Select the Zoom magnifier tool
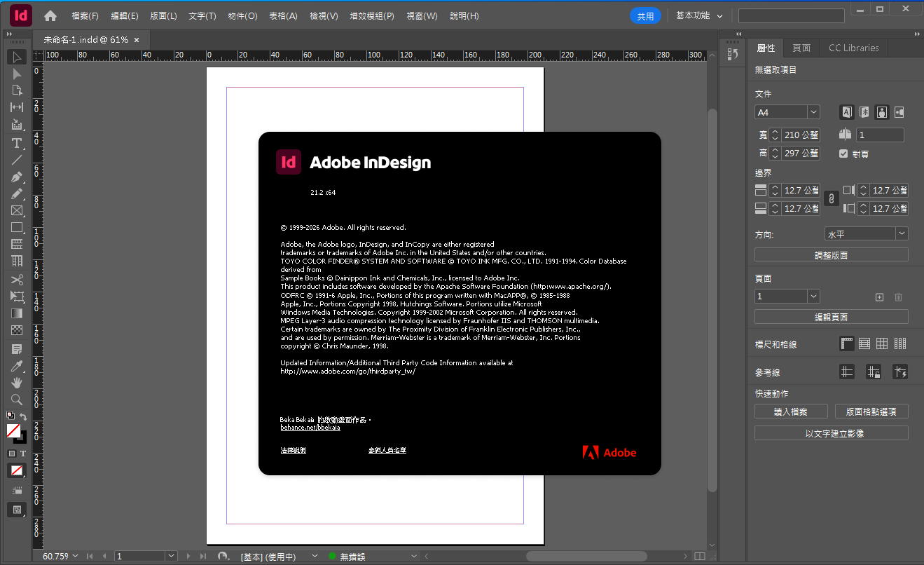 click(17, 400)
